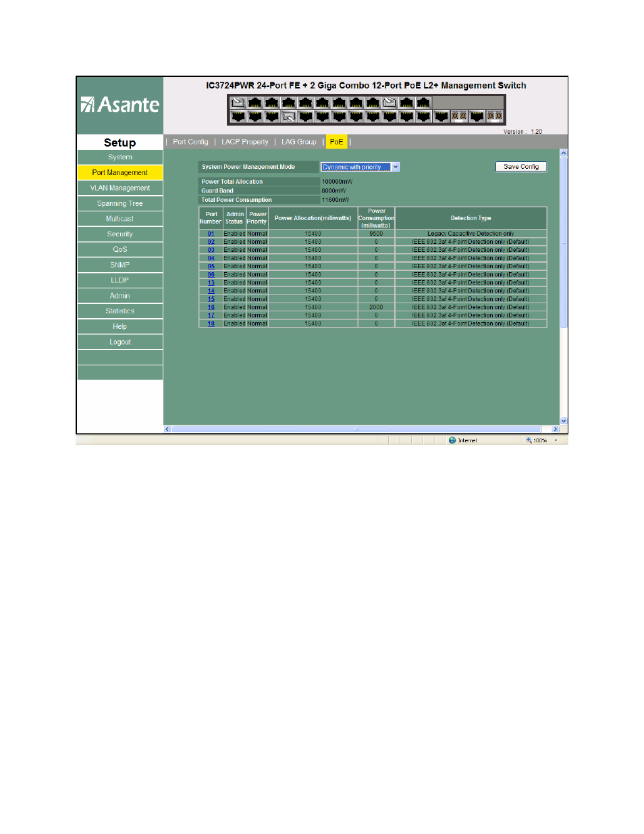Click the Power Total Allocation value 100000mW
The height and width of the screenshot is (834, 644).
(337, 182)
